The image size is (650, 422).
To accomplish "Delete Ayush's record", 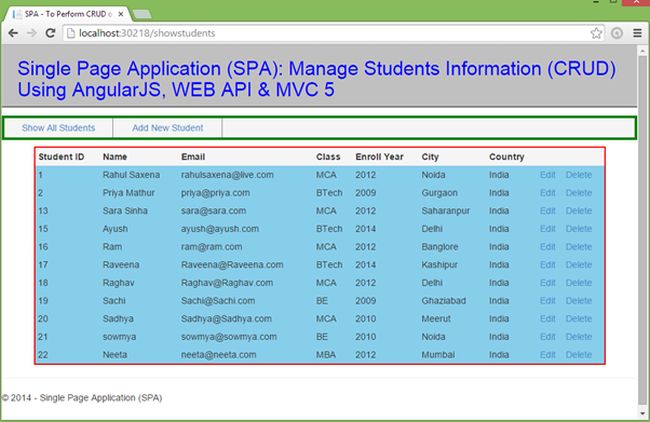I will click(579, 229).
